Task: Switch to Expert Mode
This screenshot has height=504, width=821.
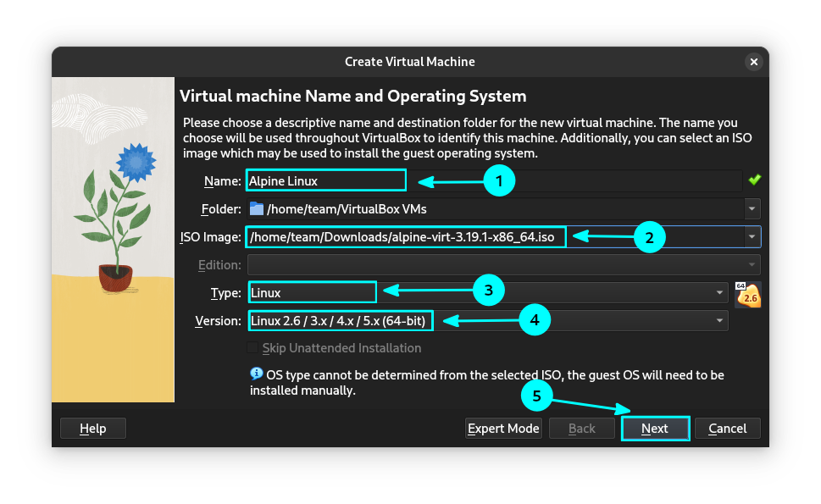Action: click(x=503, y=429)
